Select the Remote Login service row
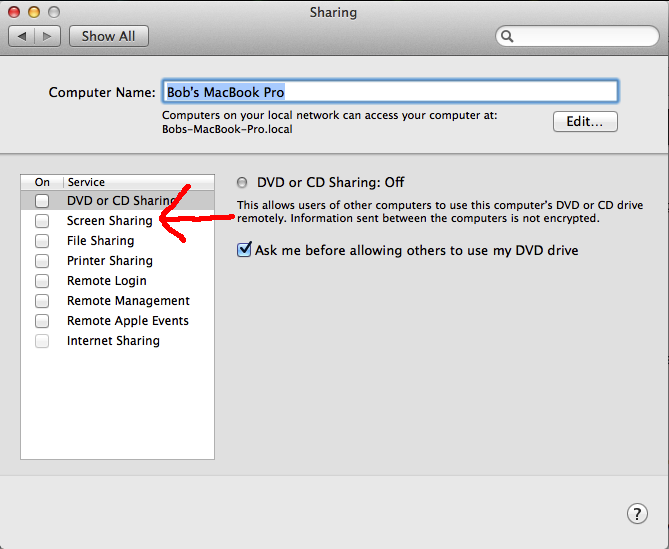This screenshot has height=549, width=669. coord(117,281)
